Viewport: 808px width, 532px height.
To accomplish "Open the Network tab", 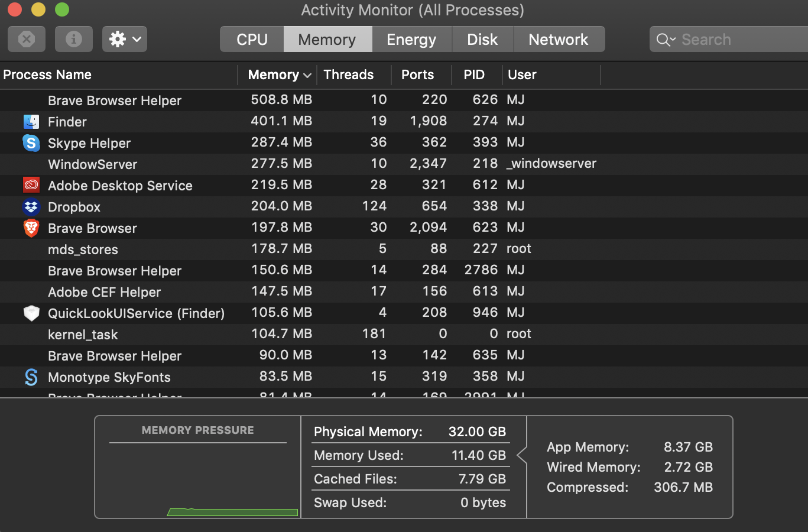I will (x=559, y=39).
